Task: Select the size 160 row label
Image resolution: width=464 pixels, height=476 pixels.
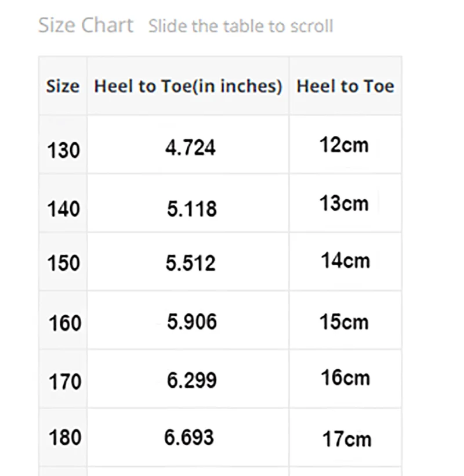Action: point(63,323)
